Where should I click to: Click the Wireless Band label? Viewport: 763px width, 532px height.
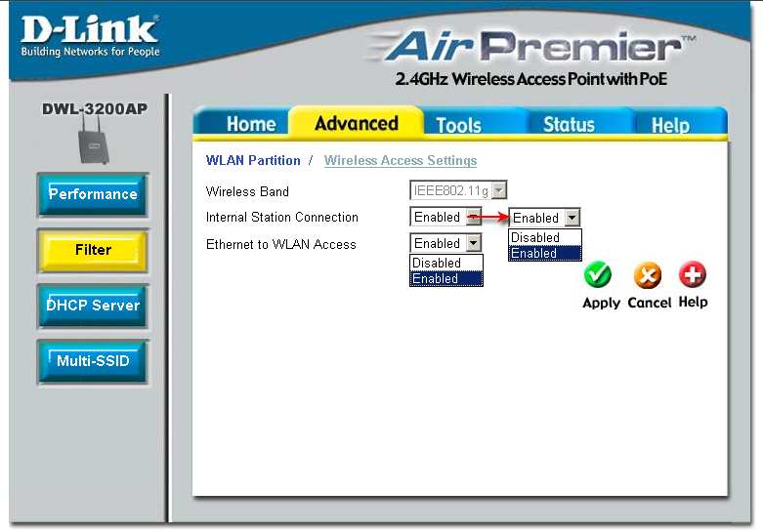tap(247, 191)
